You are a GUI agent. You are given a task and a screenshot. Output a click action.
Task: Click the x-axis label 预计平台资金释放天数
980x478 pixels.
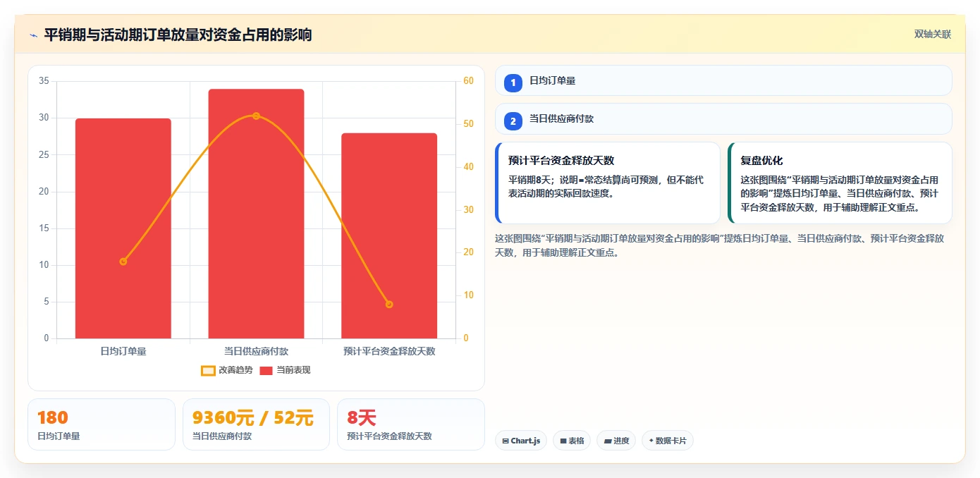tap(389, 351)
